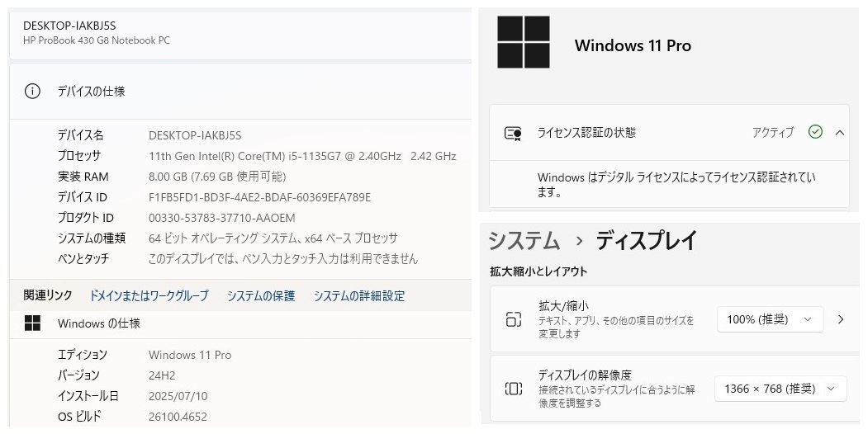
Task: Click the scale (拡大/縮小) icon
Action: (x=513, y=319)
